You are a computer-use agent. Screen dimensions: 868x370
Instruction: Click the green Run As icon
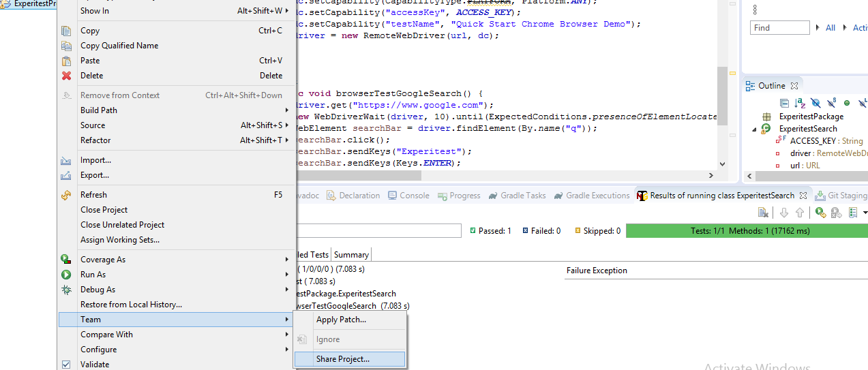(x=66, y=275)
